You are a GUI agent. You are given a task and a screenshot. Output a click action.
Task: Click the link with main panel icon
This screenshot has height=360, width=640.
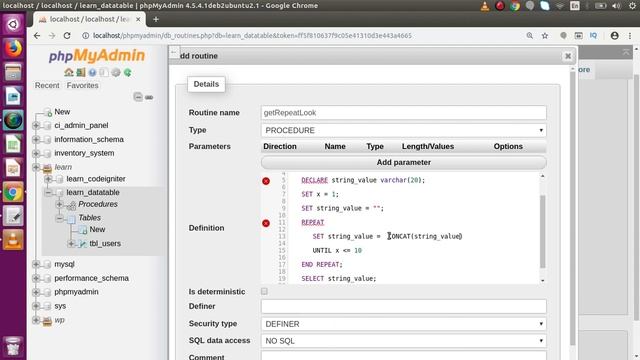pyautogui.click(x=149, y=97)
